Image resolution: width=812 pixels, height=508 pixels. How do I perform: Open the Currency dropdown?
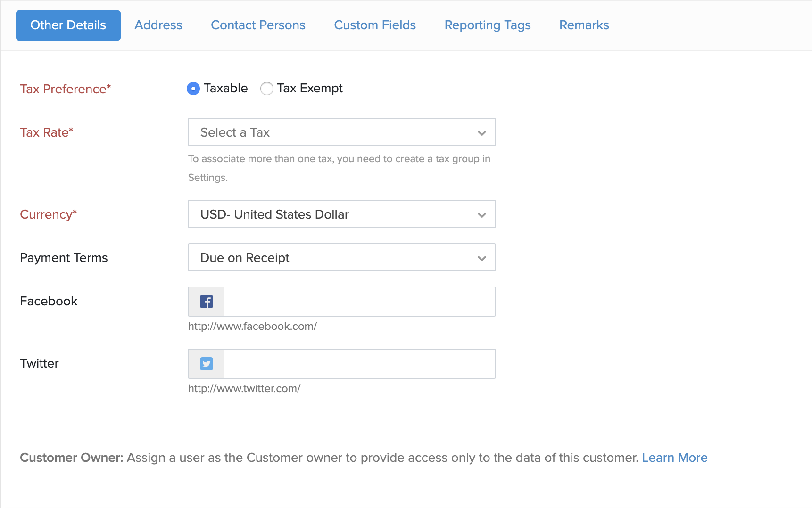pyautogui.click(x=341, y=214)
